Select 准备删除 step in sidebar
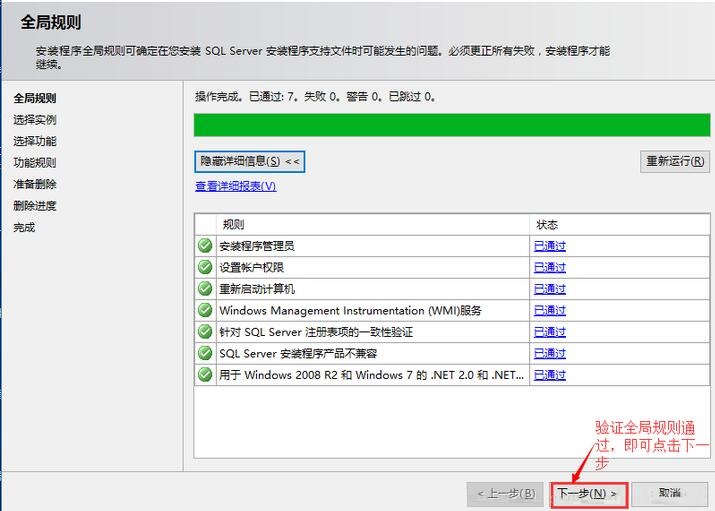Viewport: 715px width, 511px height. (x=35, y=184)
